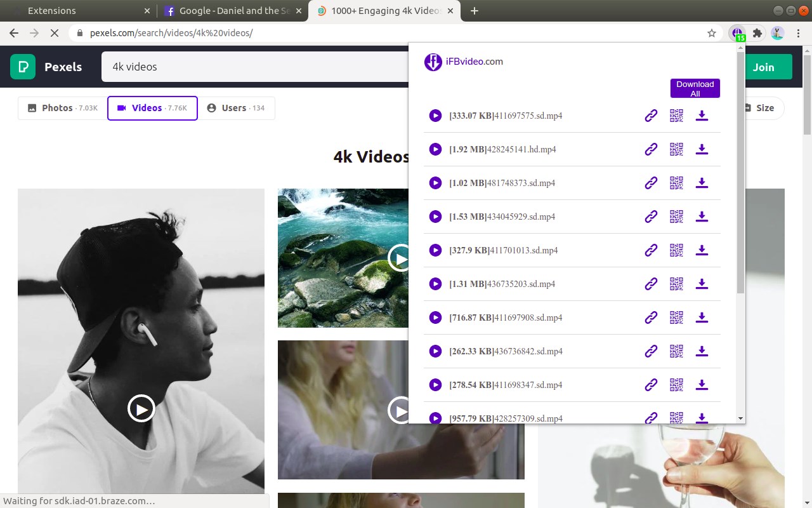Download 481748373.sd.mp4 file
The height and width of the screenshot is (508, 812).
click(x=702, y=183)
